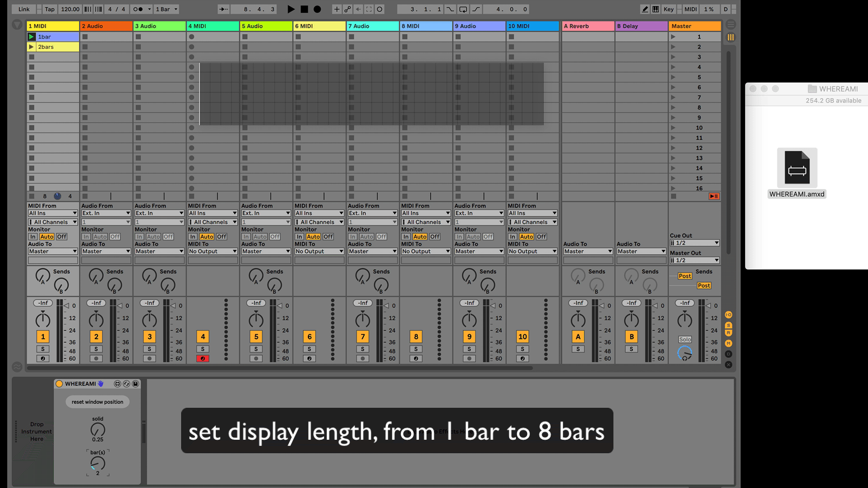Click the transport Stop button
The image size is (868, 488).
pos(304,9)
